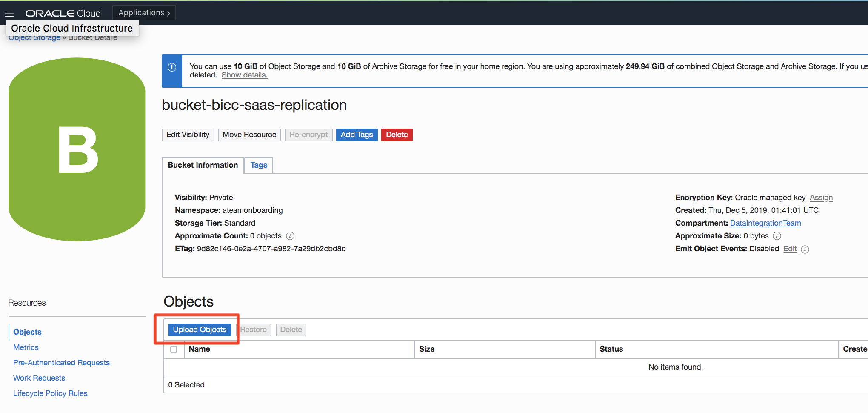Click Assign next to Encryption Key

821,198
